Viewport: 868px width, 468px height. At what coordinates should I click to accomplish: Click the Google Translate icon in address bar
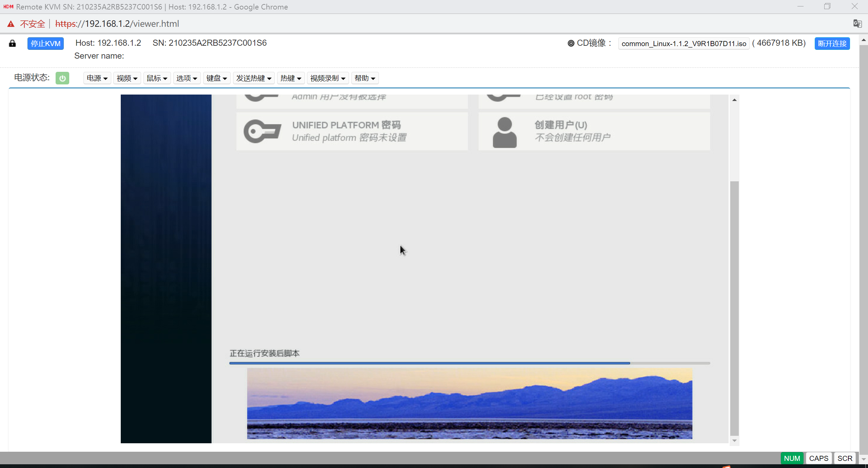click(x=857, y=24)
